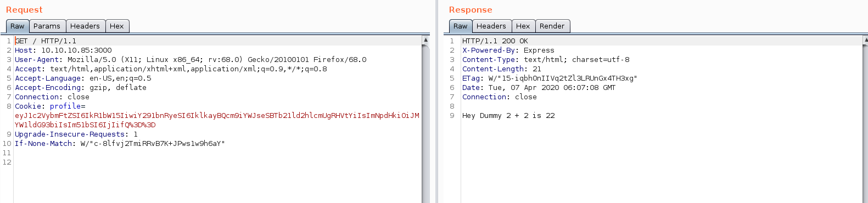
Task: Click the Hey Dummy 2 + 2 is 22 body
Action: (508, 116)
